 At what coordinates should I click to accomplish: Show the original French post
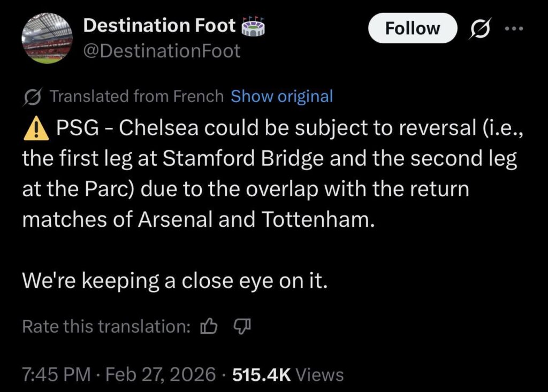click(282, 96)
